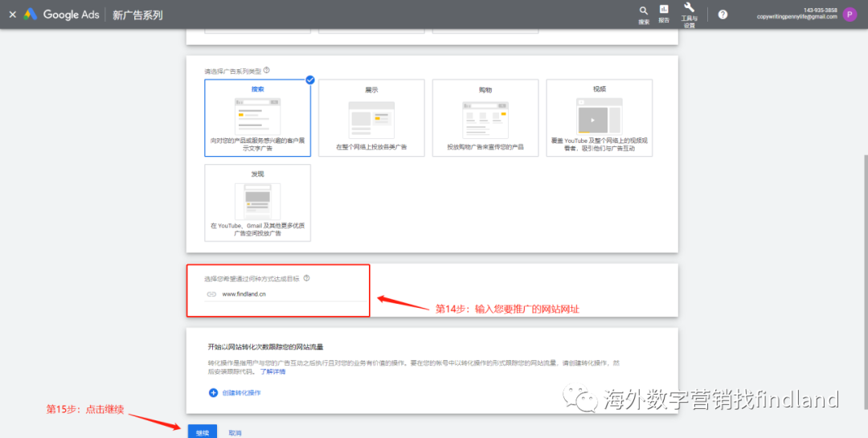Click the Video card illustration thumbnail
Viewport: 868px width, 438px height.
[x=600, y=117]
